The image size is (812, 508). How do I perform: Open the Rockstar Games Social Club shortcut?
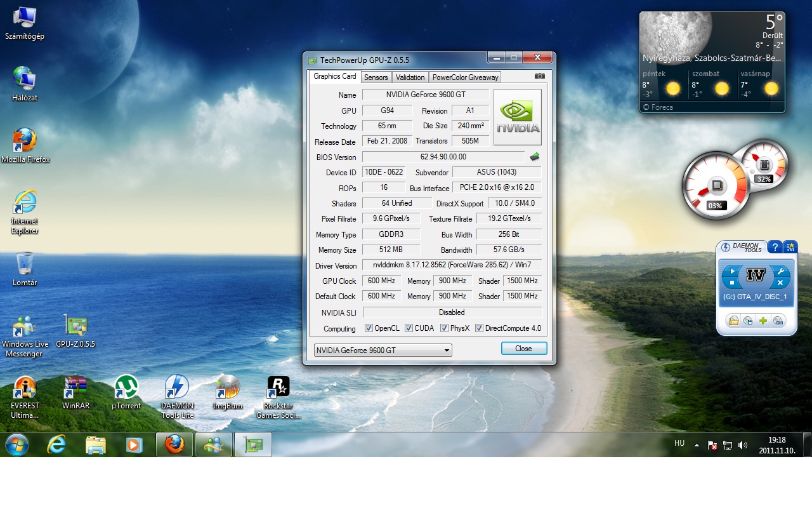(278, 398)
